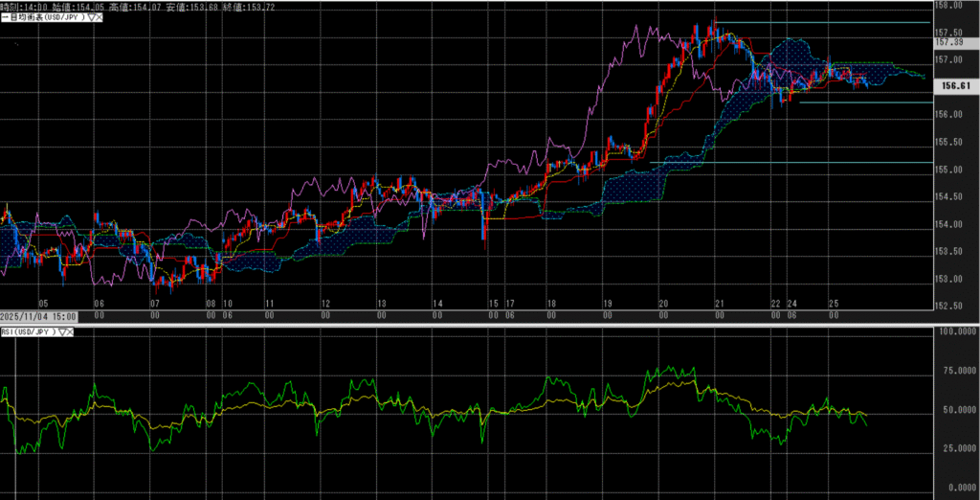Select the 一目均衡表(USD/JPY) indicator label
980x500 pixels.
click(x=43, y=17)
